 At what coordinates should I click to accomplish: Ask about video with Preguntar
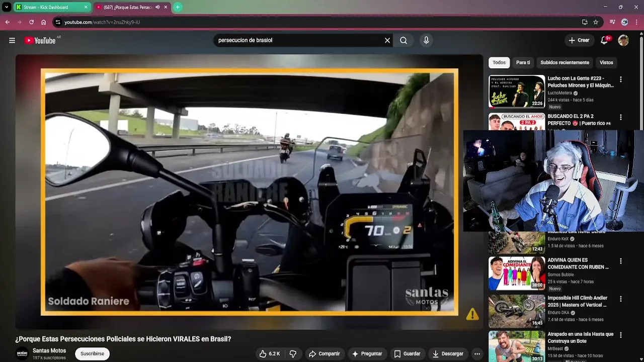(366, 353)
